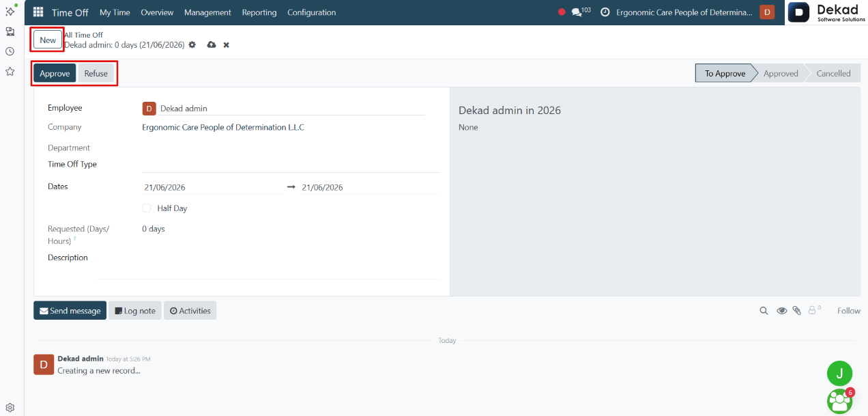Select the Cancelled status stage
This screenshot has width=868, height=416.
pyautogui.click(x=833, y=73)
